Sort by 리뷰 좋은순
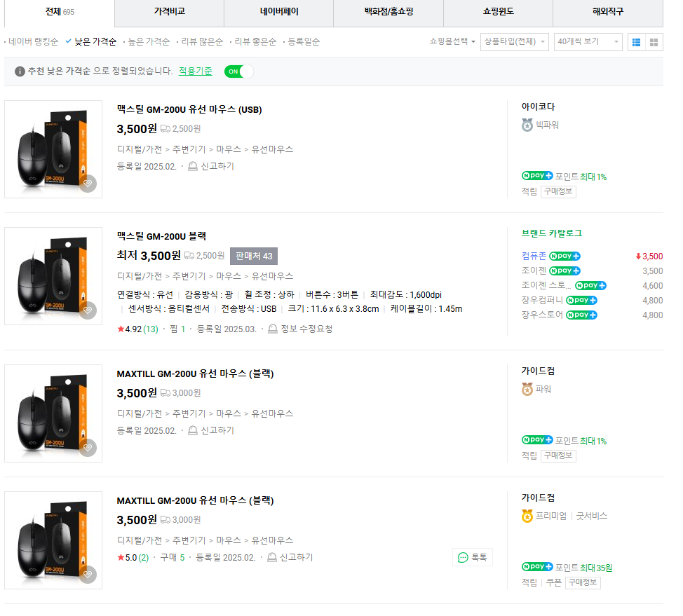Screen dimensions: 683x616 (255, 42)
